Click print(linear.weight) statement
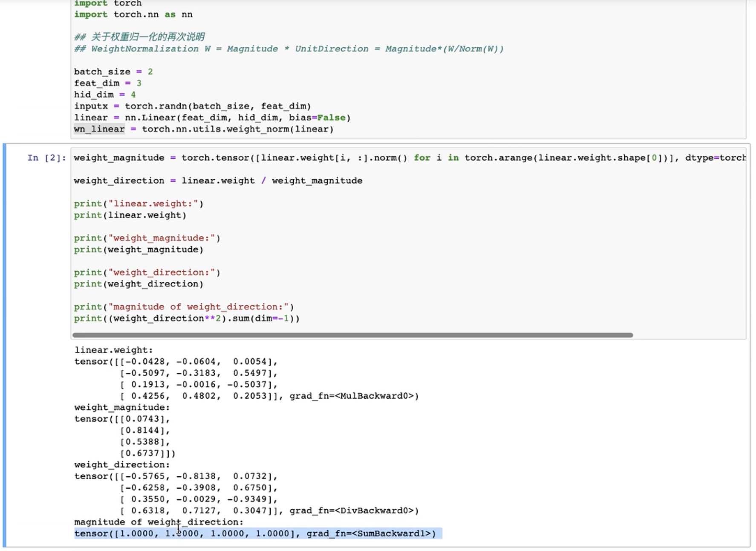The height and width of the screenshot is (551, 756). tap(130, 215)
